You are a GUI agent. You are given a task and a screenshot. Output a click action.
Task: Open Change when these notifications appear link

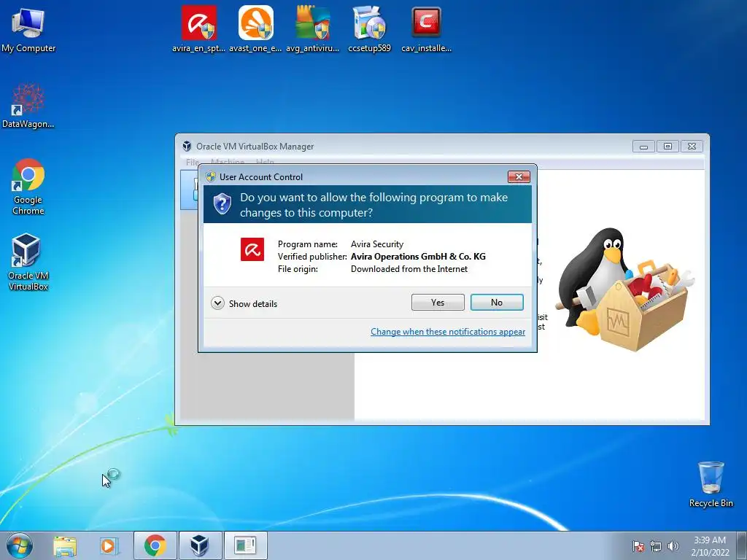tap(448, 332)
